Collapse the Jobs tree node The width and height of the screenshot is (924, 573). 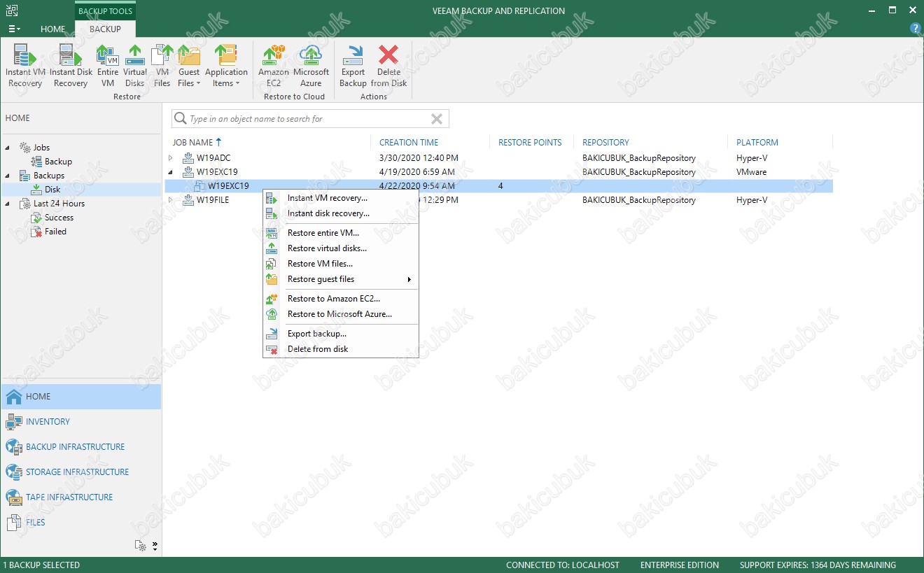[8, 148]
